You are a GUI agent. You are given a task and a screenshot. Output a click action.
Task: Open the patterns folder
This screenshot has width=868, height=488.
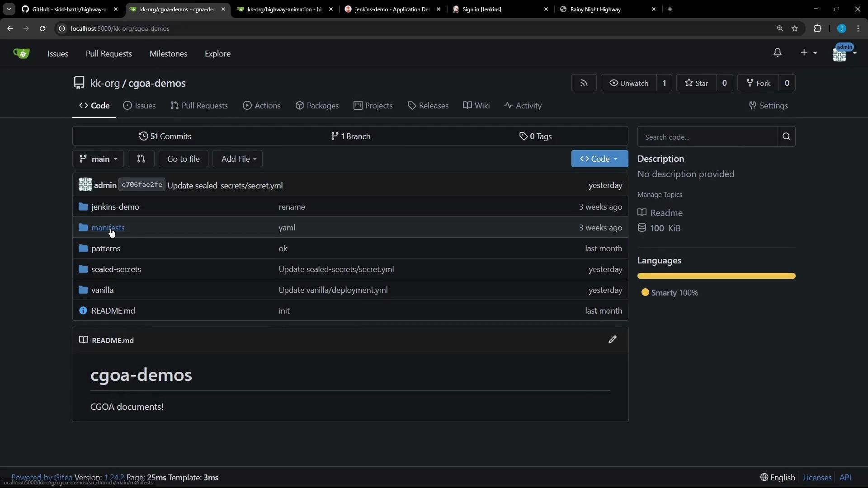105,249
